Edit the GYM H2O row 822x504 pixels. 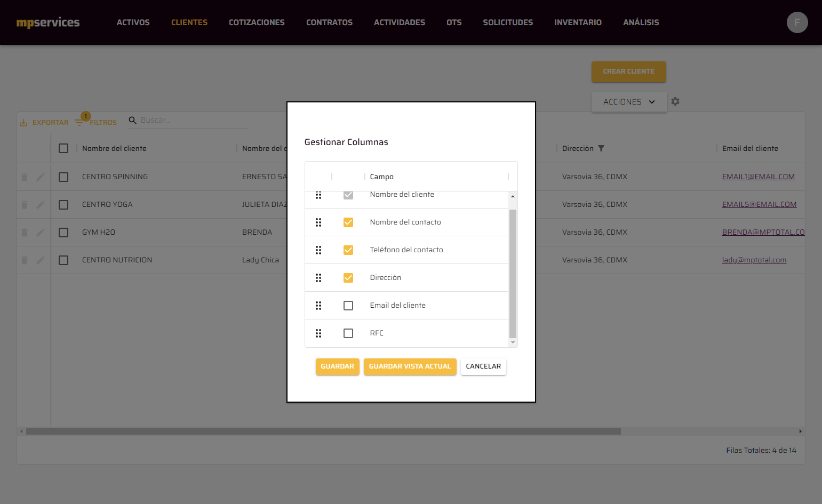coord(40,233)
